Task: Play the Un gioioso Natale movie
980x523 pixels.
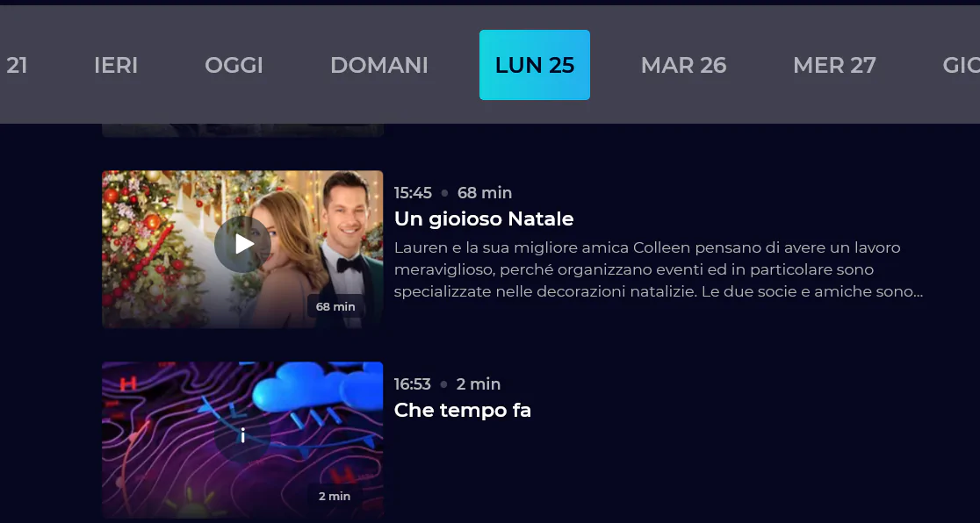Action: [242, 244]
